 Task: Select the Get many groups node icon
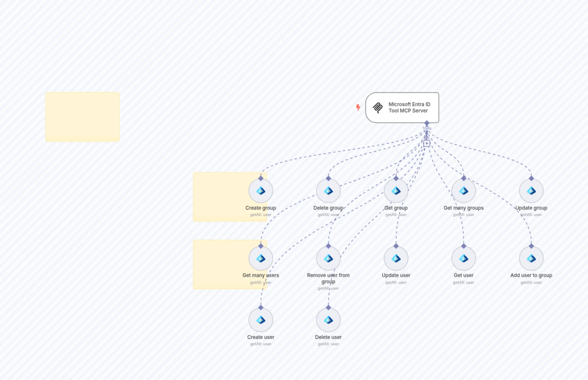463,190
